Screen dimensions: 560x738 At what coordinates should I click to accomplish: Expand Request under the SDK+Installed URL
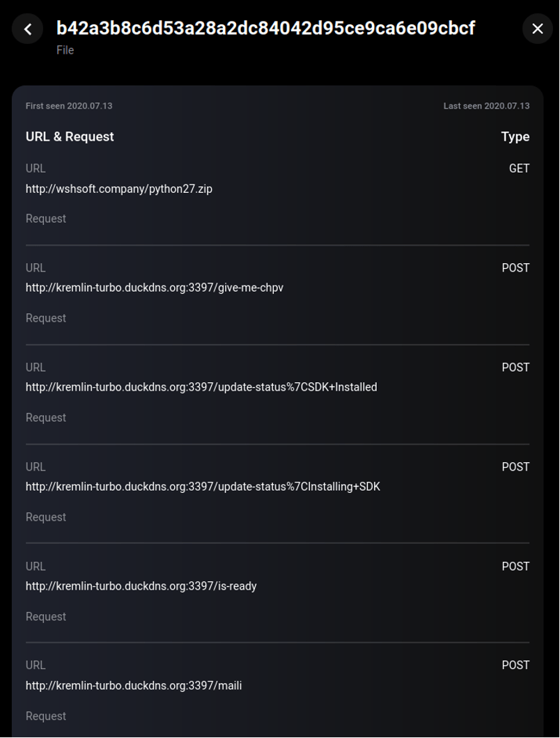tap(46, 418)
